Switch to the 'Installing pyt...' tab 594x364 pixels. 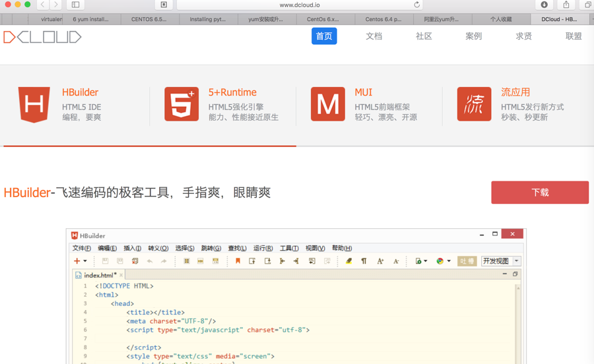(x=208, y=19)
